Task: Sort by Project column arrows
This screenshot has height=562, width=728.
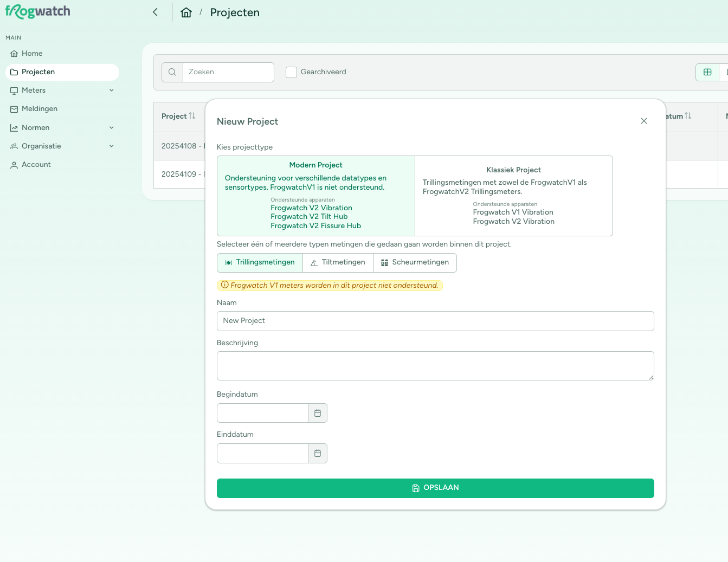Action: [192, 116]
